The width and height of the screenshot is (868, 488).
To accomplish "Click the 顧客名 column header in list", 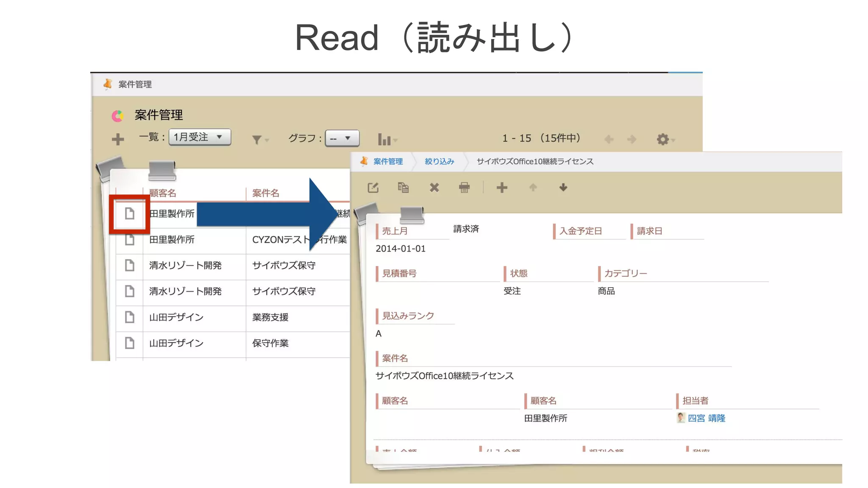I will (x=163, y=193).
